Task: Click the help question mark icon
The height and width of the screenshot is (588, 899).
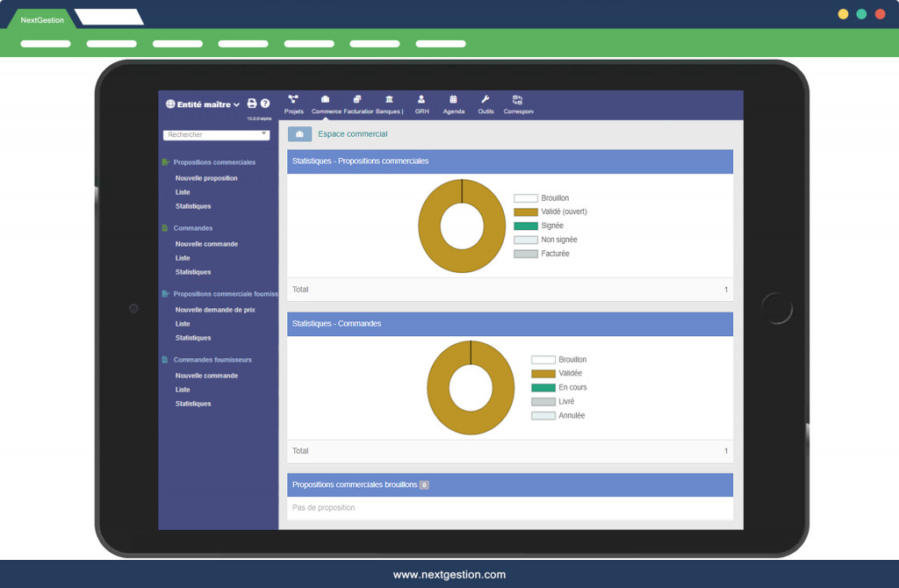Action: point(265,104)
